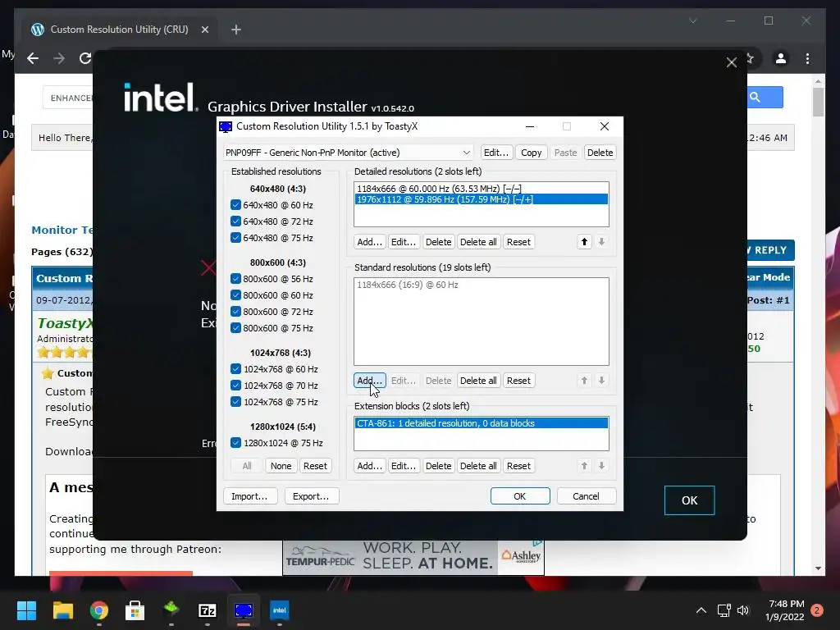840x630 pixels.
Task: Edit selected detailed resolution
Action: (x=403, y=242)
